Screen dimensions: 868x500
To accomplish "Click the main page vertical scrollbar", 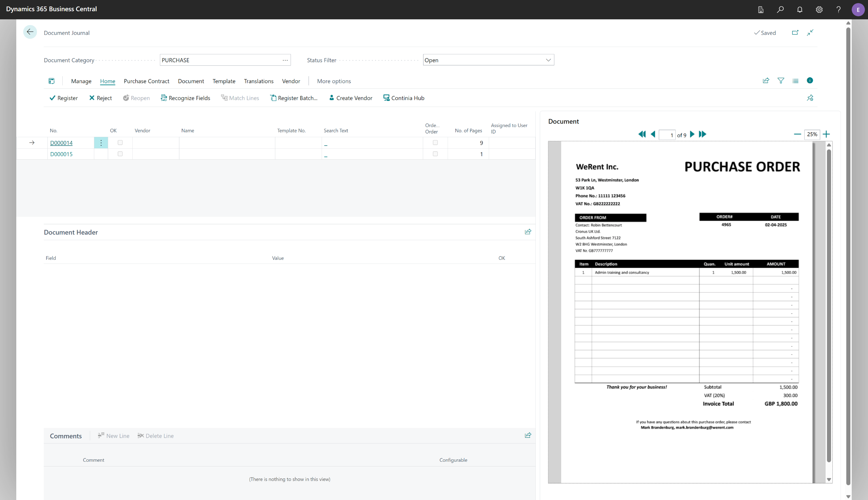I will [848, 256].
